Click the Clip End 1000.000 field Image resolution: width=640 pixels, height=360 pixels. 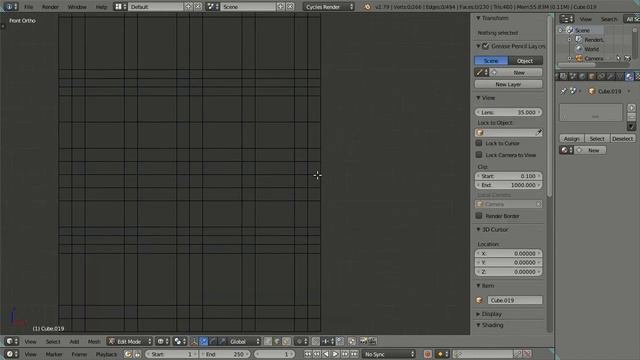click(x=509, y=185)
